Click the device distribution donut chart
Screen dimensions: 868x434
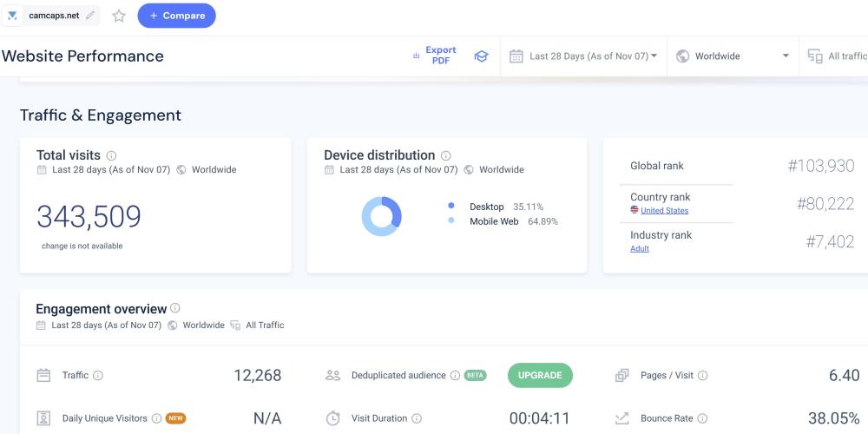tap(381, 216)
